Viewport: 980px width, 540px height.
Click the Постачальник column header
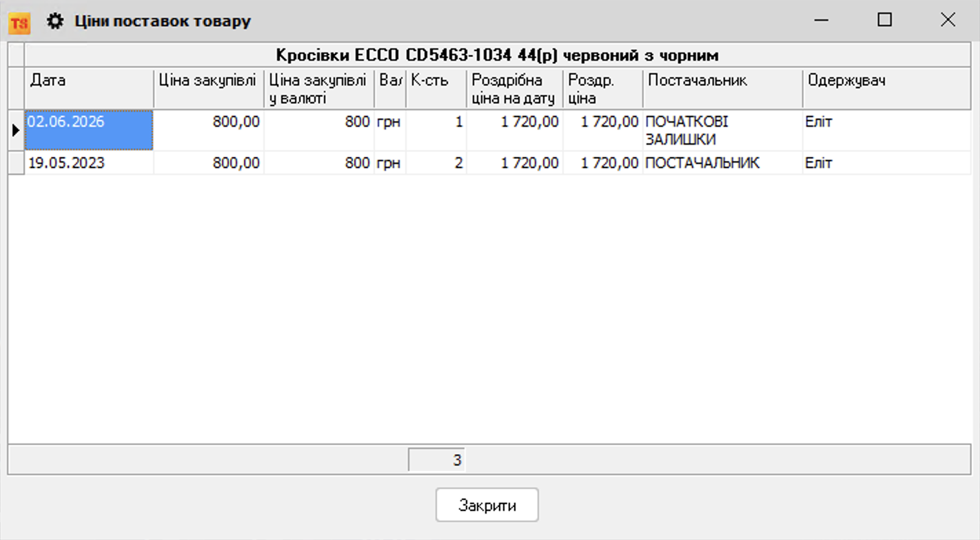tap(722, 87)
